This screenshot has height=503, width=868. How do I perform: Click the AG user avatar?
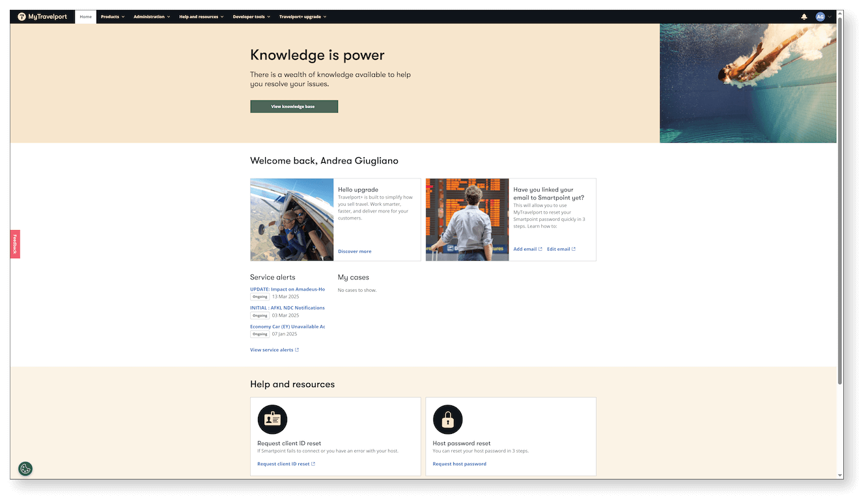point(820,17)
